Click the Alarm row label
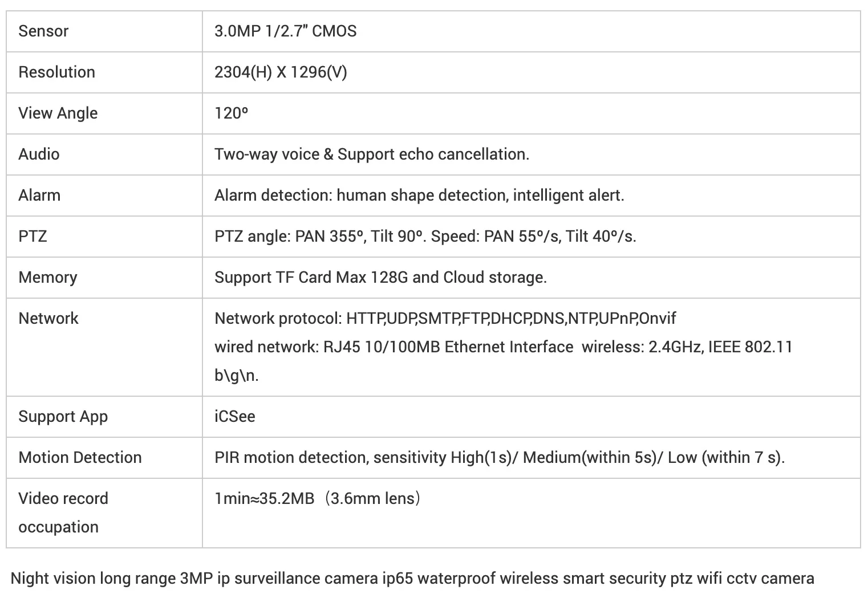This screenshot has height=602, width=868. click(x=39, y=195)
